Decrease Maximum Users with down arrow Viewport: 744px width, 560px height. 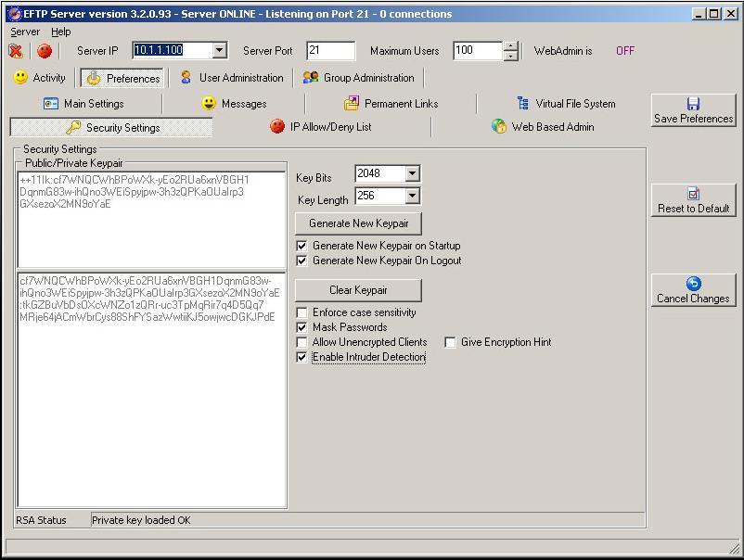(x=510, y=56)
